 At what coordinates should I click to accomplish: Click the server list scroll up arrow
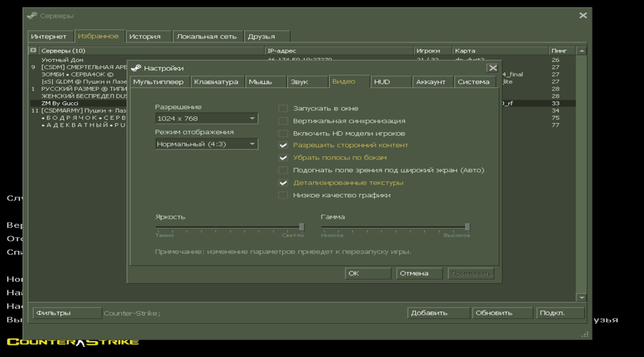coord(582,51)
